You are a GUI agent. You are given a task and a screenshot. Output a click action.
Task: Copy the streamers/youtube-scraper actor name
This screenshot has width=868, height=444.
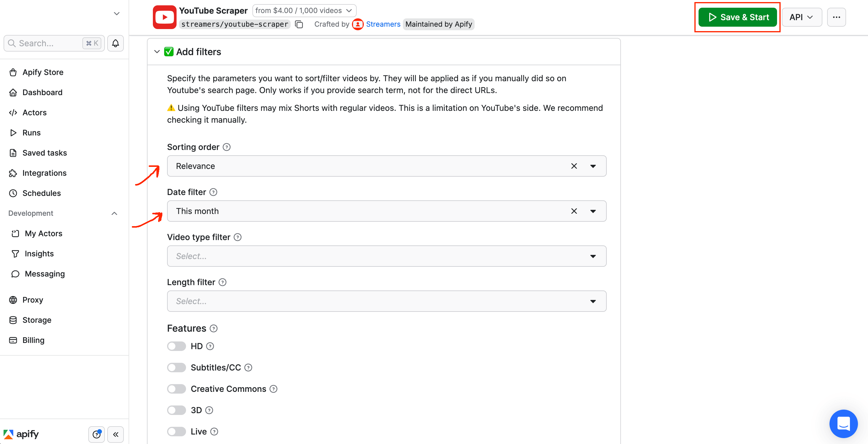click(x=299, y=24)
